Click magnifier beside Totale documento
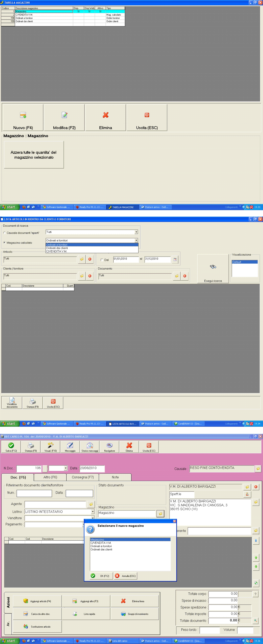263x644 pixels. point(255,620)
